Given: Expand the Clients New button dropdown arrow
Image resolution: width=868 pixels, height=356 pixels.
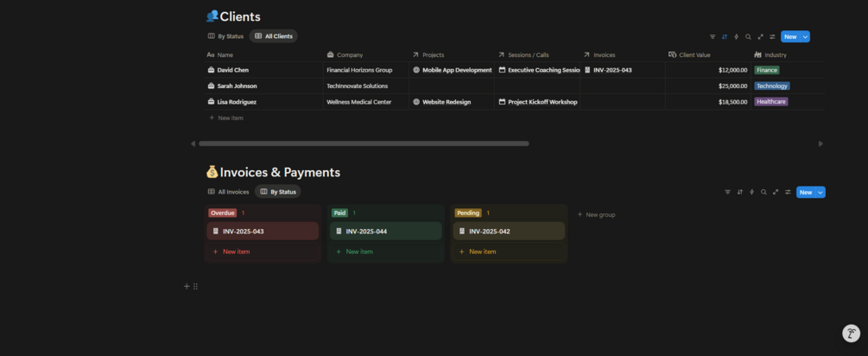Looking at the screenshot, I should pyautogui.click(x=805, y=37).
